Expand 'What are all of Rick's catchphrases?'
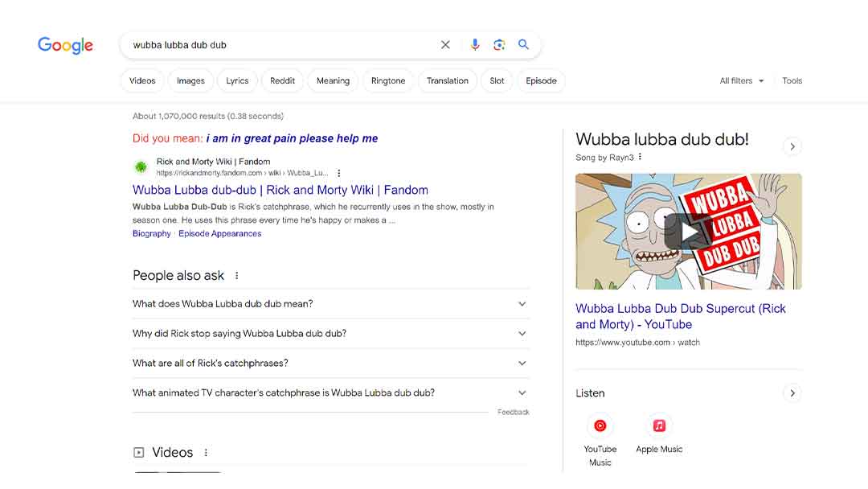868x489 pixels. pos(330,364)
